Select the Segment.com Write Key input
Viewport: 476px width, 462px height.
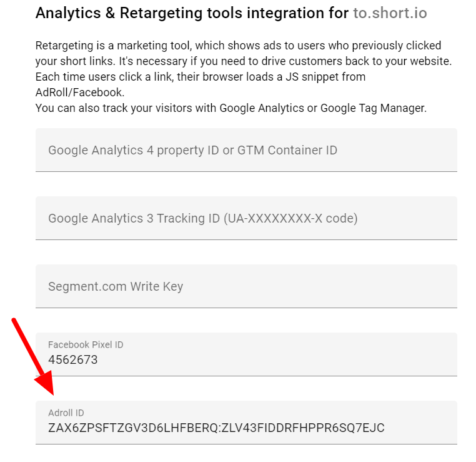(x=246, y=286)
